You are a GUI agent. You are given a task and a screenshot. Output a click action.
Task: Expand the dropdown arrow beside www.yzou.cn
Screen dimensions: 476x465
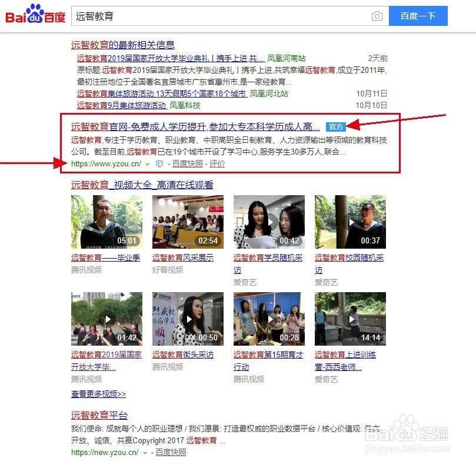(x=147, y=163)
